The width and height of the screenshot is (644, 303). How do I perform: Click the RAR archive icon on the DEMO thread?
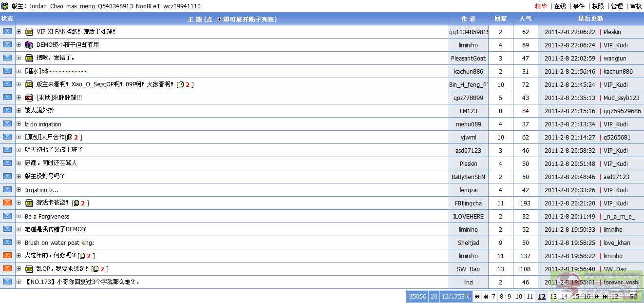(x=29, y=45)
